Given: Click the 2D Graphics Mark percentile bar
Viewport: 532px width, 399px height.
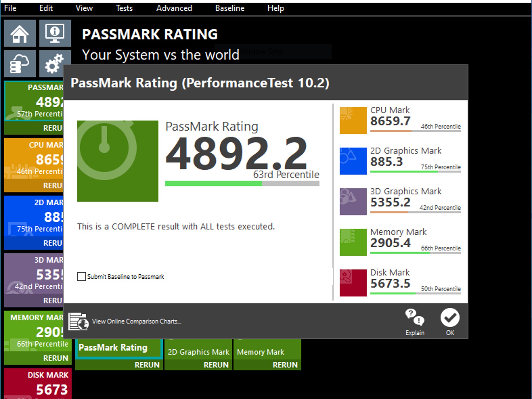Looking at the screenshot, I should coord(415,172).
